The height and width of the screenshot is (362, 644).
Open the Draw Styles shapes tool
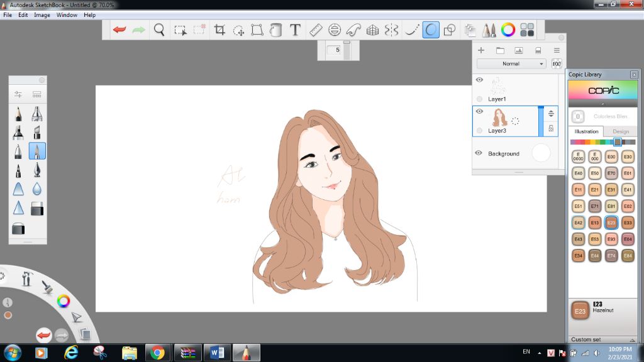pyautogui.click(x=450, y=30)
